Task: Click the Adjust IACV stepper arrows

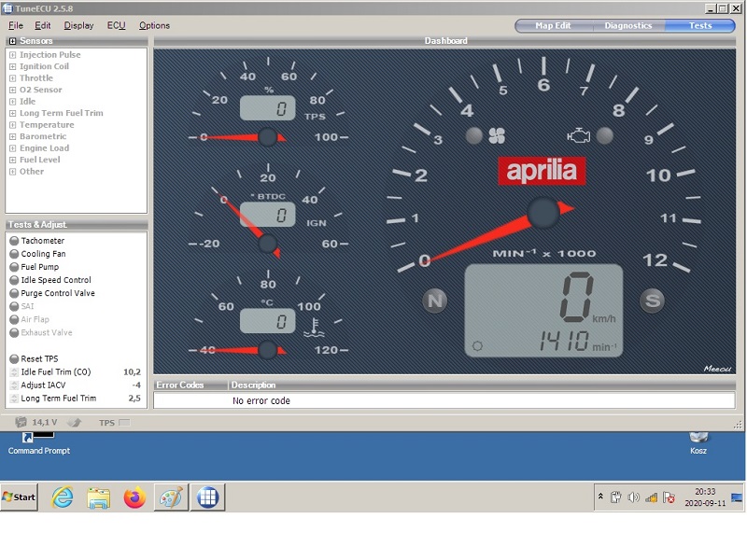Action: coord(14,385)
